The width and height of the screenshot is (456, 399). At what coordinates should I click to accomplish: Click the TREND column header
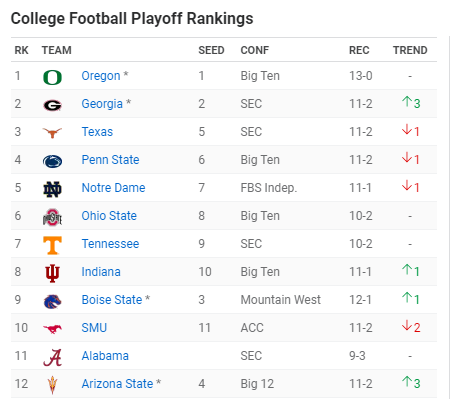pos(410,50)
